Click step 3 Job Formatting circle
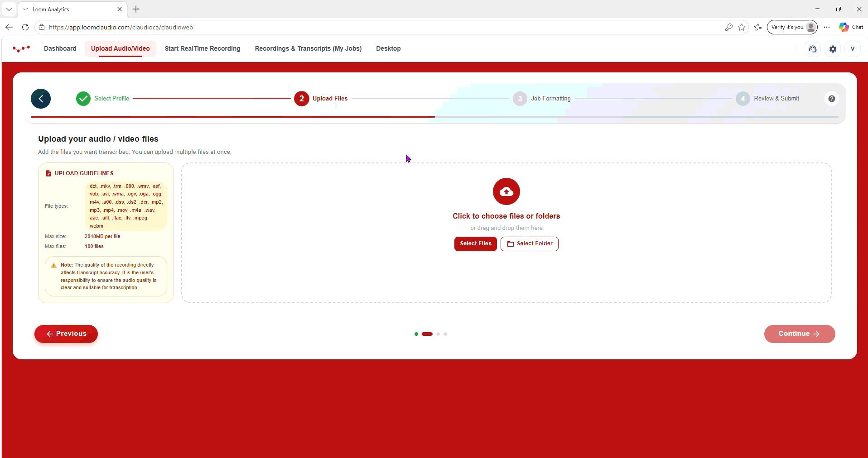 pyautogui.click(x=520, y=99)
